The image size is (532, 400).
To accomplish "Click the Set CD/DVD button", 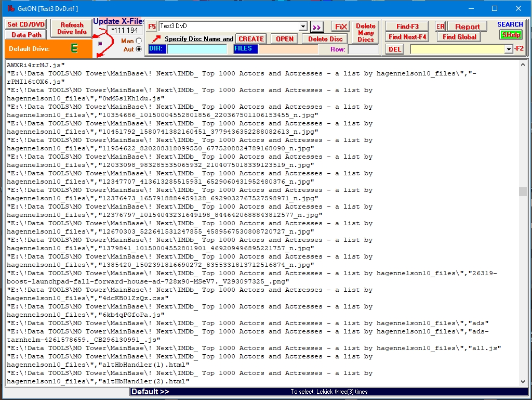I will click(x=26, y=24).
